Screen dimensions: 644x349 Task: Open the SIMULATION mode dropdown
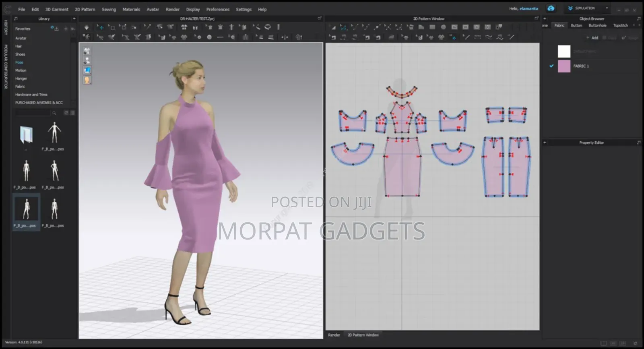point(588,8)
